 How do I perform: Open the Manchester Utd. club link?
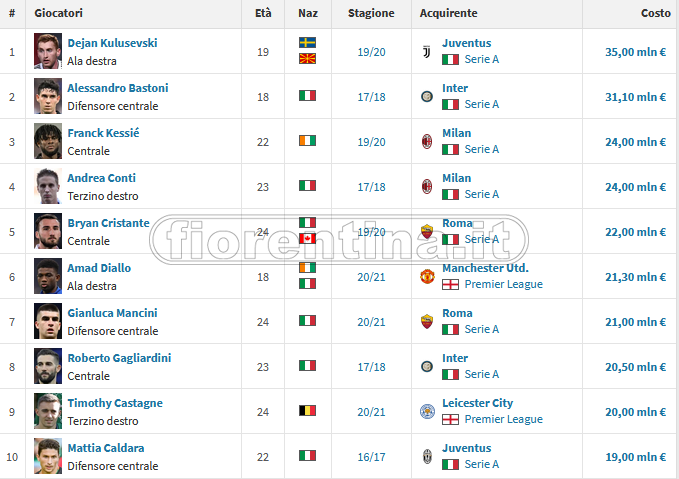(x=485, y=268)
